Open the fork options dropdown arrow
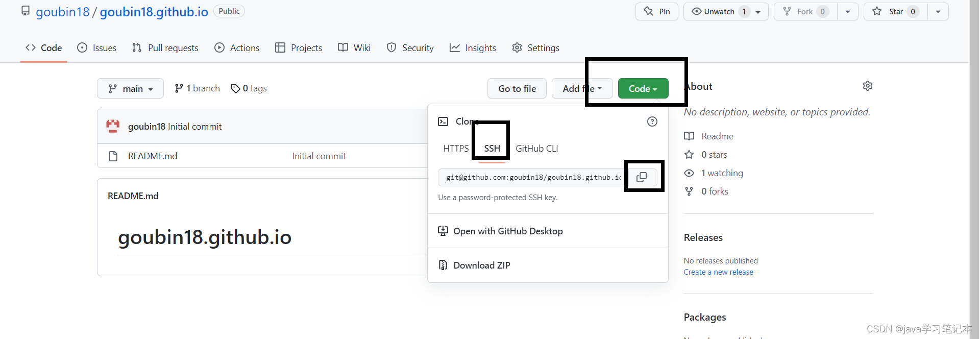The image size is (980, 339). point(848,11)
